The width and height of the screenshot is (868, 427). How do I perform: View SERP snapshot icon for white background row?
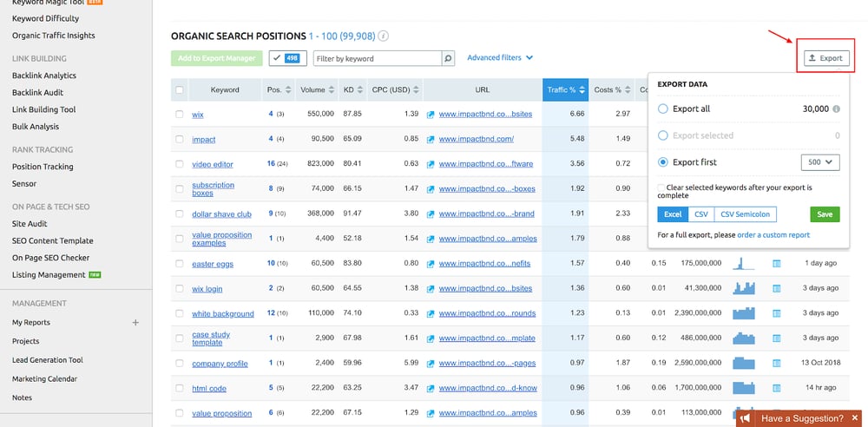[777, 313]
